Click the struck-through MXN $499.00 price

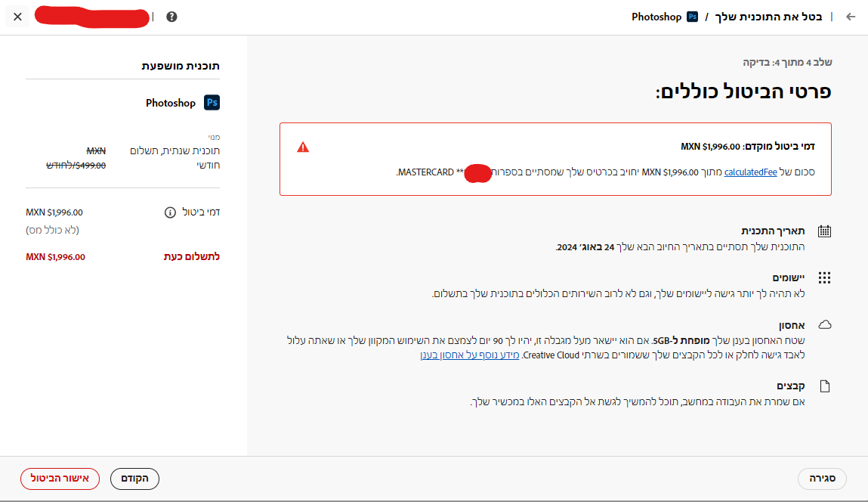76,158
